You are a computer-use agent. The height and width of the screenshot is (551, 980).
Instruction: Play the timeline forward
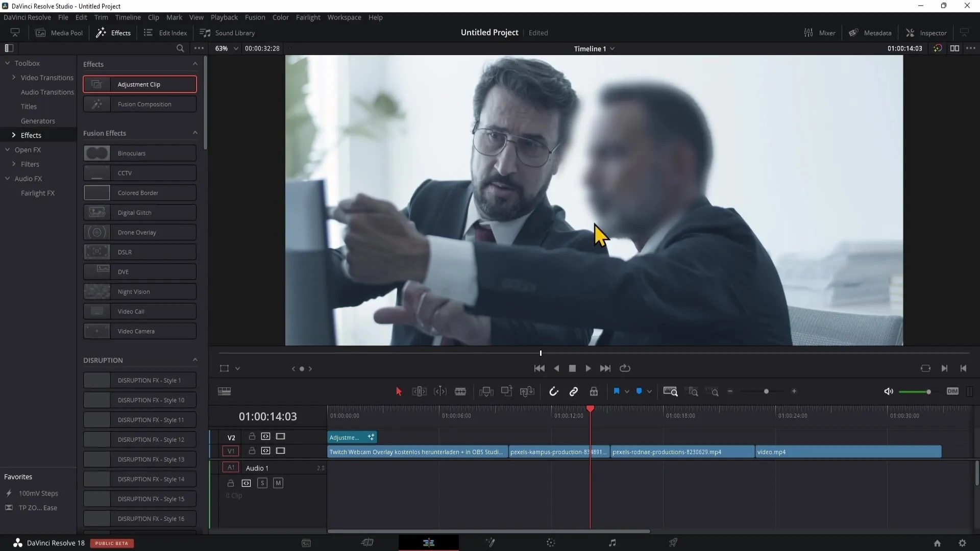pos(588,368)
